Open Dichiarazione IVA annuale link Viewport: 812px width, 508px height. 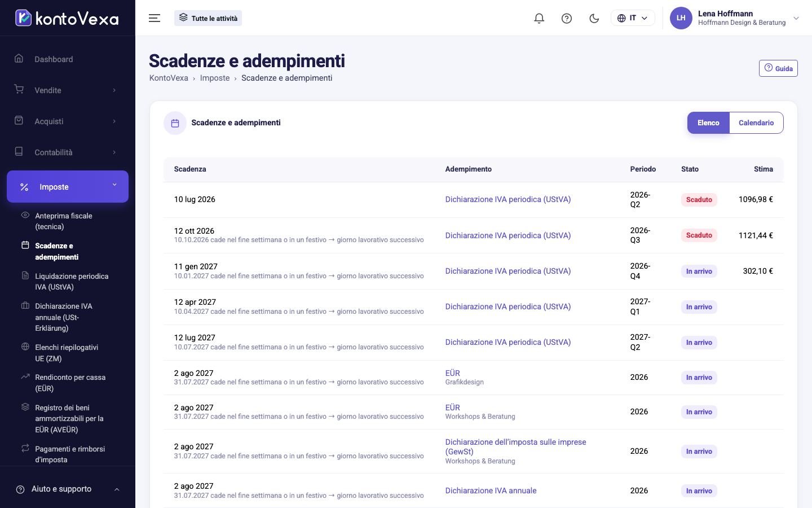(491, 491)
